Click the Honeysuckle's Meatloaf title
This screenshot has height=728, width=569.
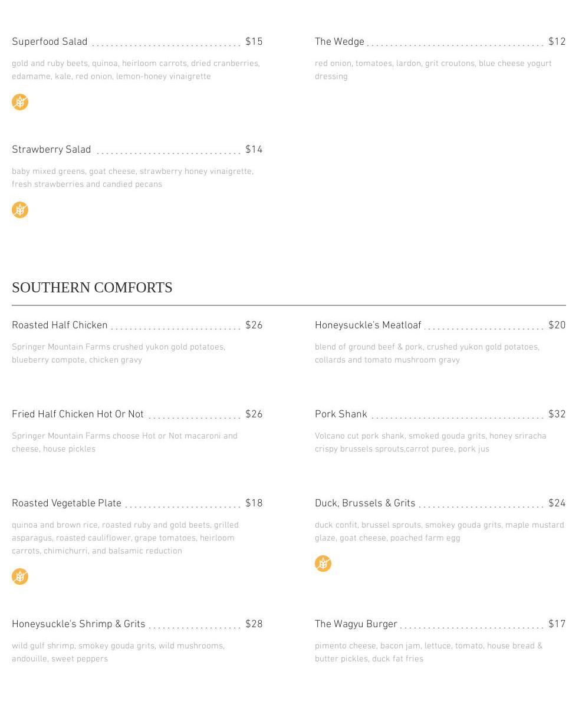[368, 325]
